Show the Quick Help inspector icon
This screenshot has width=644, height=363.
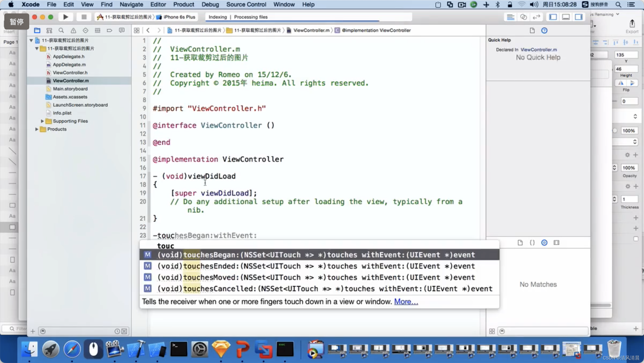click(544, 30)
